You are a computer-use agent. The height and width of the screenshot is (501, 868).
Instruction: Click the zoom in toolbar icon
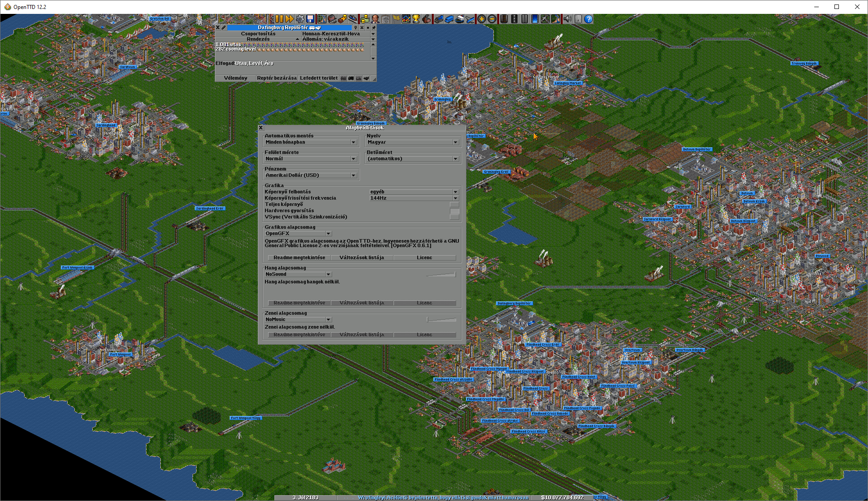pos(481,19)
